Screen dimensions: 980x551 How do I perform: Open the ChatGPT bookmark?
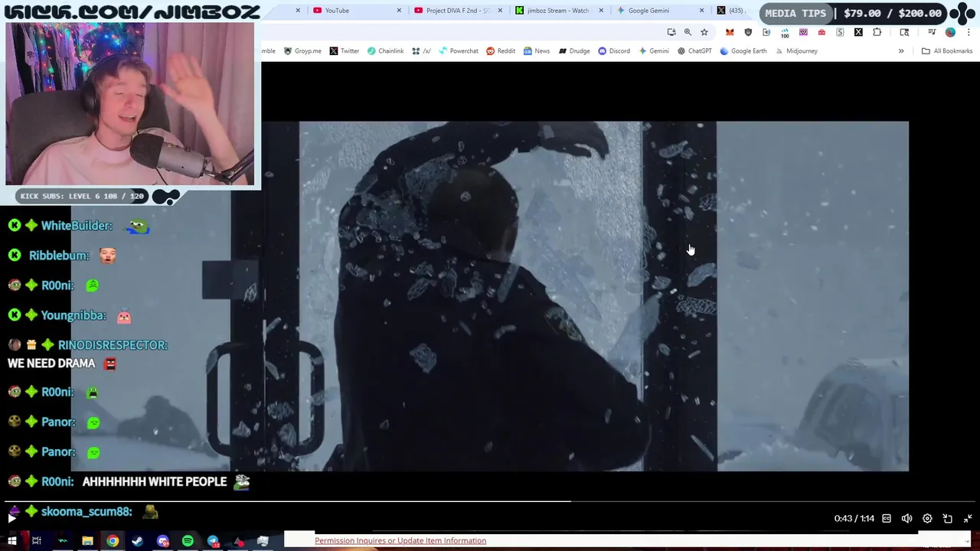point(694,51)
